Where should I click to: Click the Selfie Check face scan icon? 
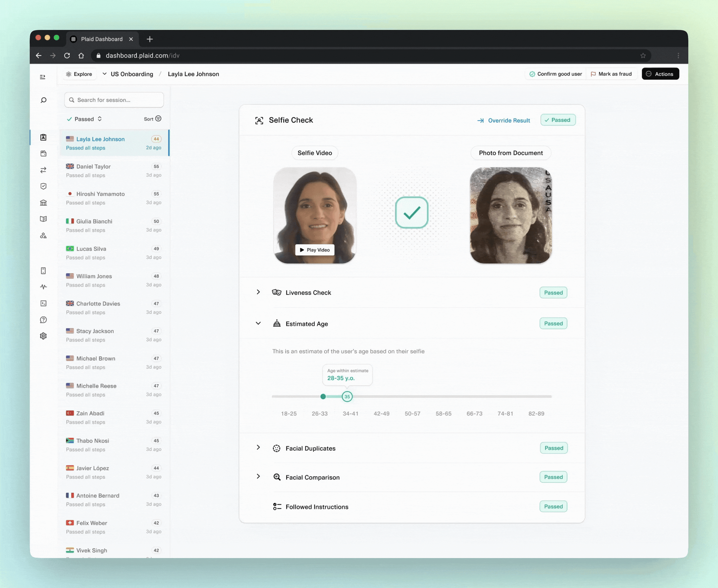click(x=259, y=121)
